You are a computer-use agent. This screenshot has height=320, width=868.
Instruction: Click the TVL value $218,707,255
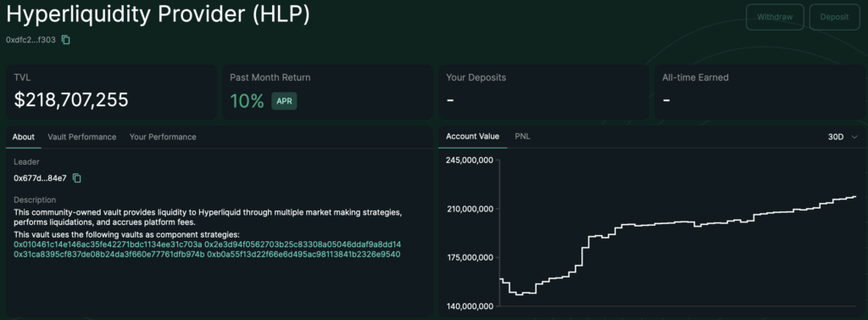click(x=71, y=100)
